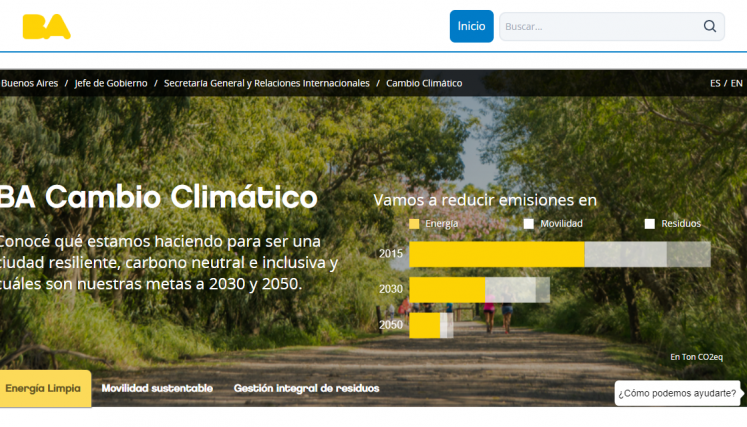
Task: Click the yellow 2050 Energía bar
Action: [424, 325]
